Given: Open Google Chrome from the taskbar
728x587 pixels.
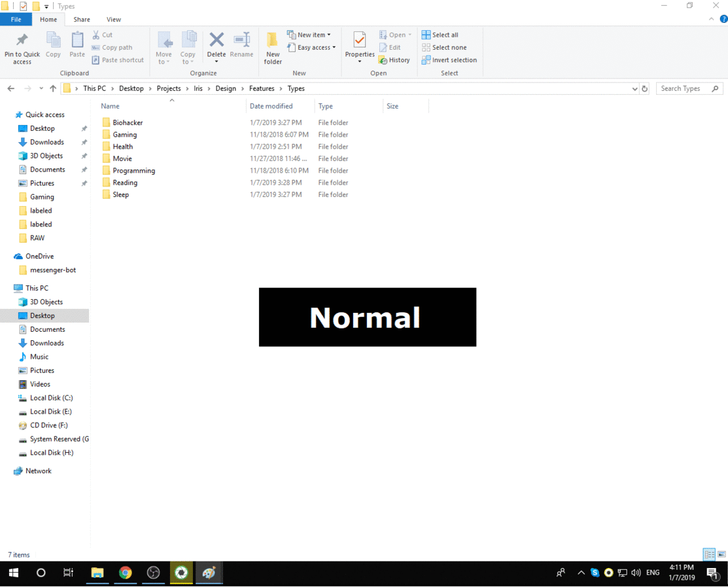Looking at the screenshot, I should pos(126,573).
